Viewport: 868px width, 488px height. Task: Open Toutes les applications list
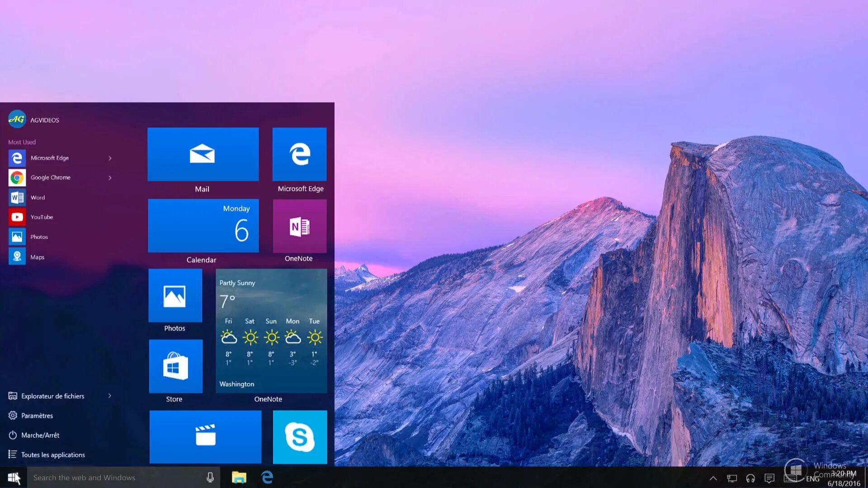(53, 455)
